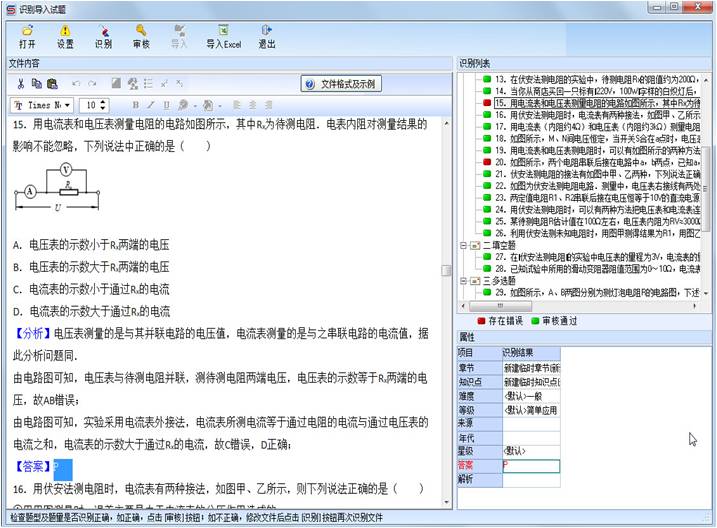Open the 设置 settings warning icon
The image size is (717, 528).
point(65,37)
